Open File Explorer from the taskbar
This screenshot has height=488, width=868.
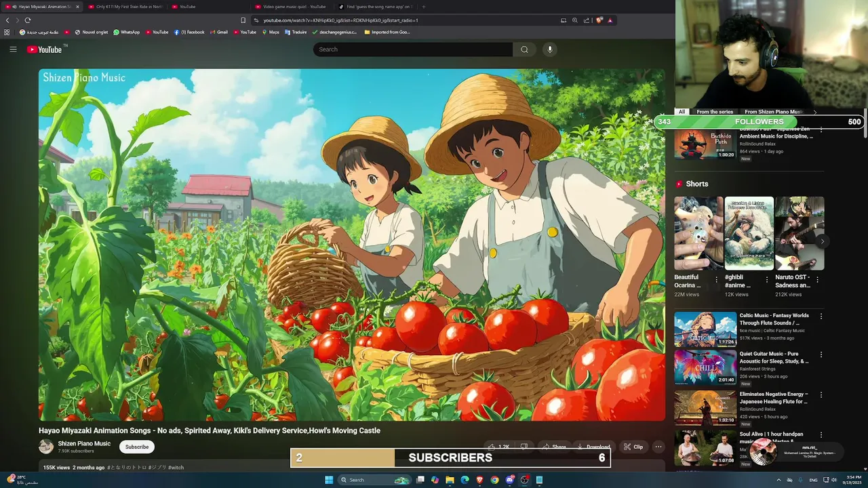(450, 480)
